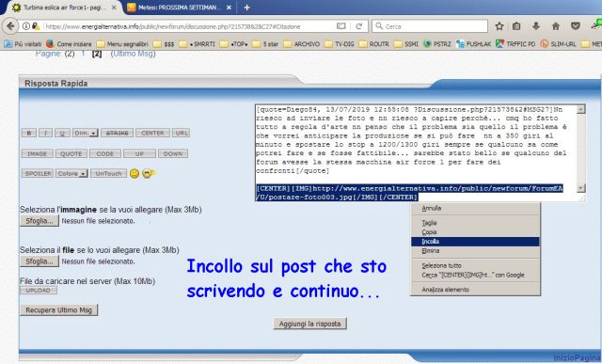Image resolution: width=602 pixels, height=364 pixels.
Task: Open the PSTRZ bookmark
Action: (x=437, y=44)
